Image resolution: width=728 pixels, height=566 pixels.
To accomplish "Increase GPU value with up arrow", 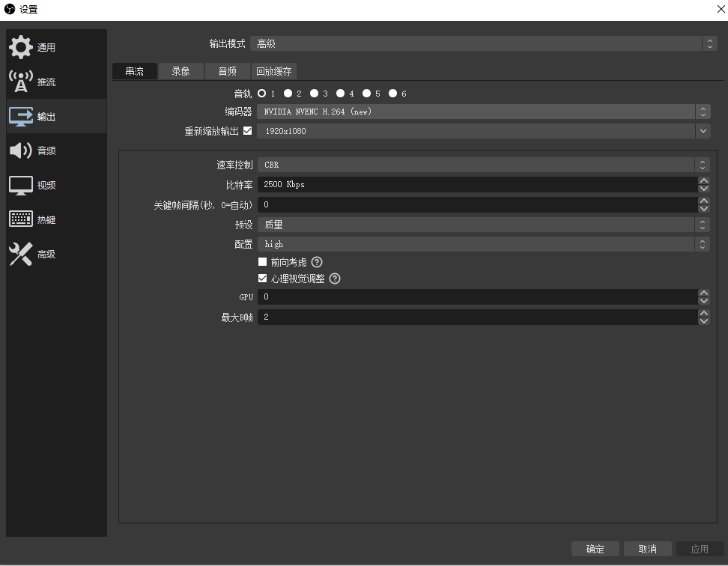I will pos(704,293).
